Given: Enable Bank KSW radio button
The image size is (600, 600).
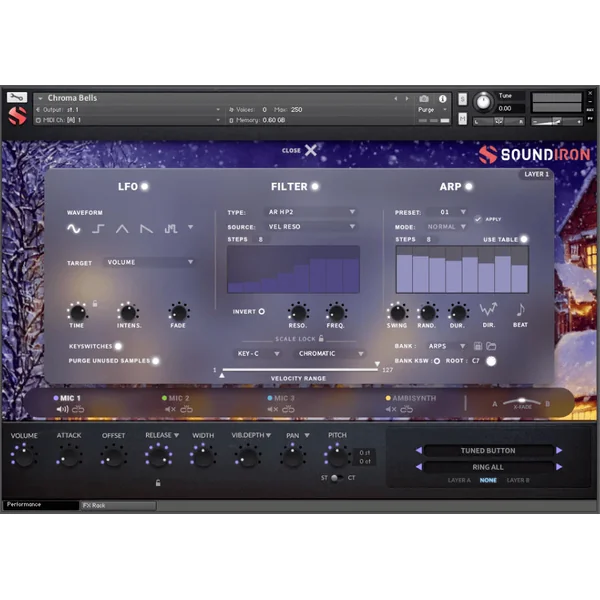Looking at the screenshot, I should (437, 360).
